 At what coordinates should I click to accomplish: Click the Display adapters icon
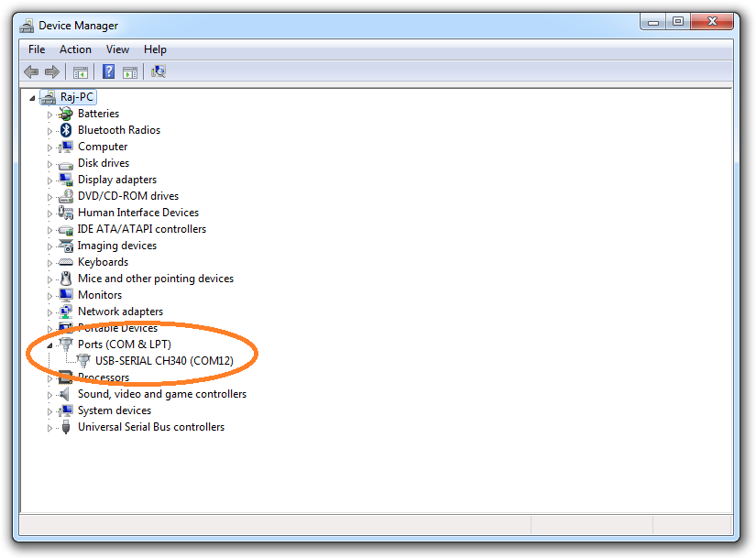coord(64,179)
